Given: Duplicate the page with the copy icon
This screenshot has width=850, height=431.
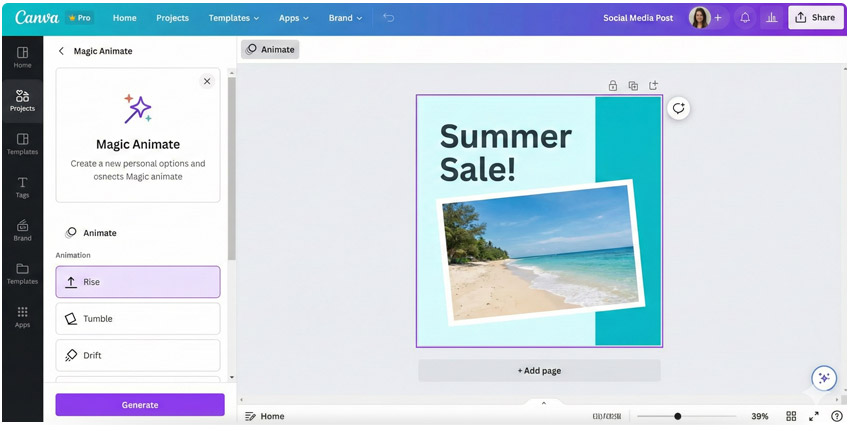Looking at the screenshot, I should tap(633, 86).
